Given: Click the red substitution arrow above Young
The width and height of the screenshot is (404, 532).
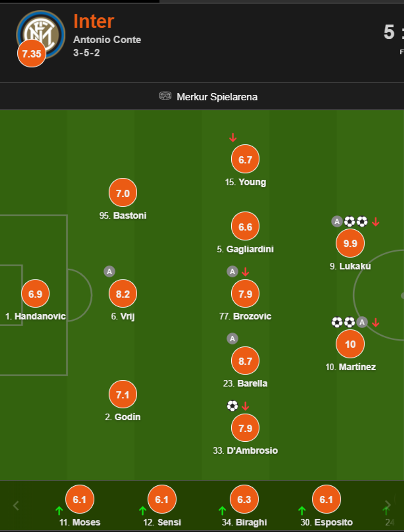Looking at the screenshot, I should pos(233,138).
